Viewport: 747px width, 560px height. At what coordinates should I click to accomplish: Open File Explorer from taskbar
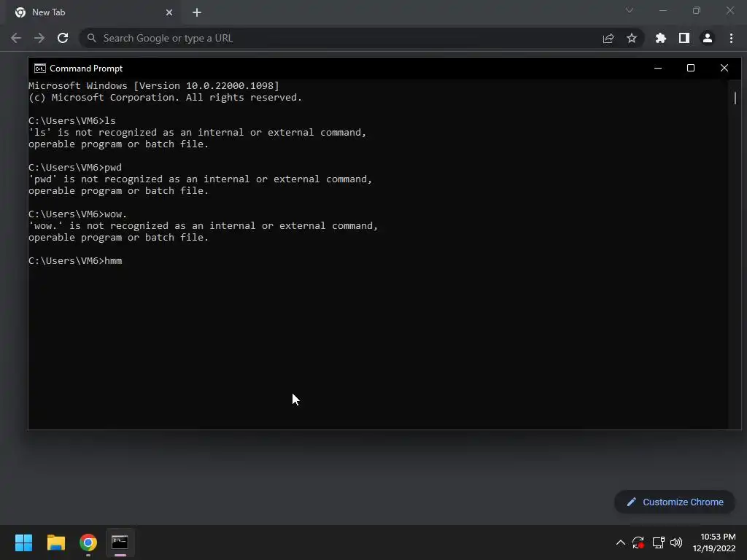tap(55, 542)
